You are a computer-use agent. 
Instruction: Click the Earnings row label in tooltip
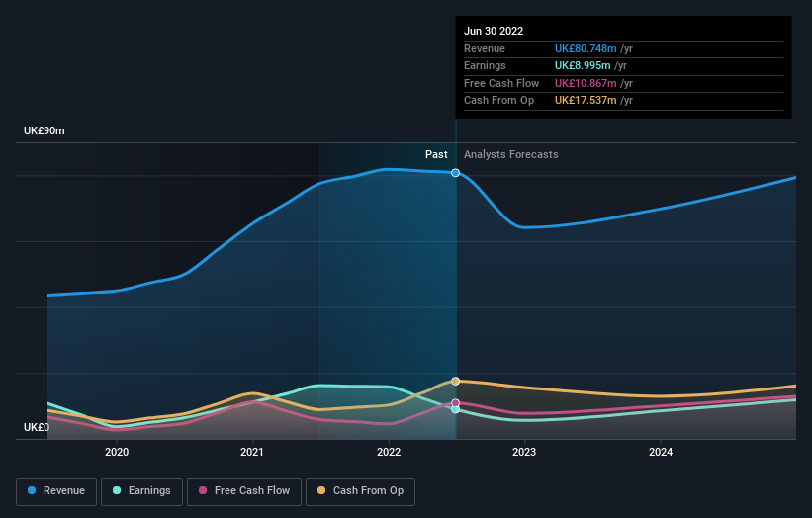[x=485, y=65]
